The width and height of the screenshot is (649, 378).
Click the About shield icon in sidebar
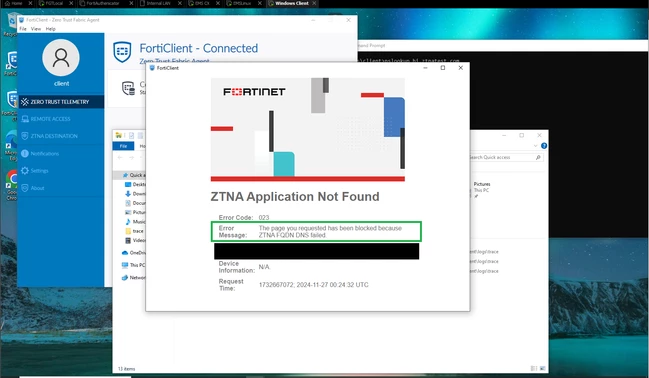25,188
